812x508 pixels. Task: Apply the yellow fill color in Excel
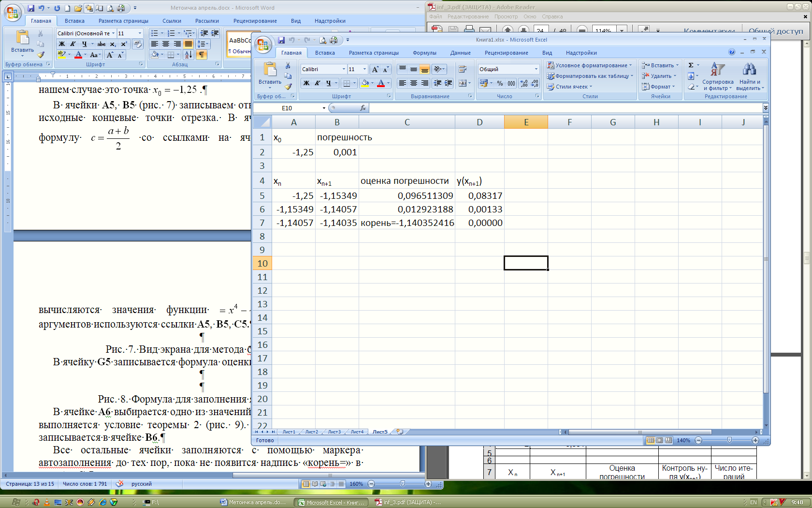click(x=365, y=83)
